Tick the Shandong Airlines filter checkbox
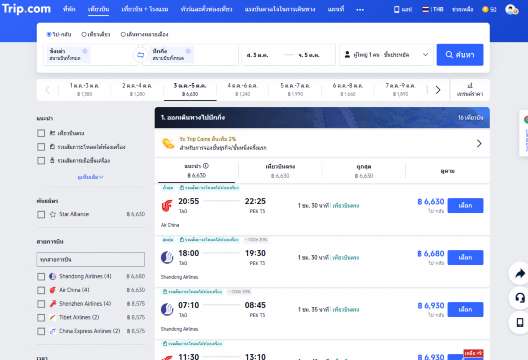This screenshot has width=528, height=360. (x=41, y=276)
